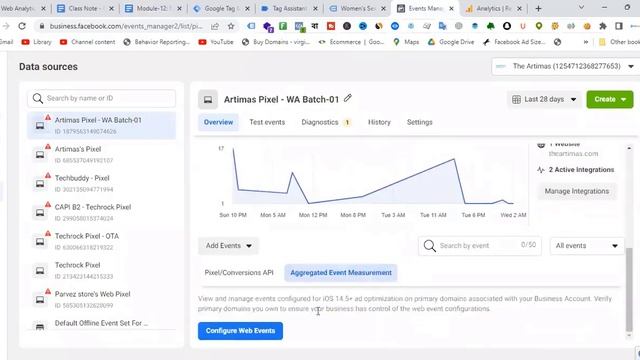
Task: Click the magnifier icon in Search by event
Action: (x=429, y=246)
